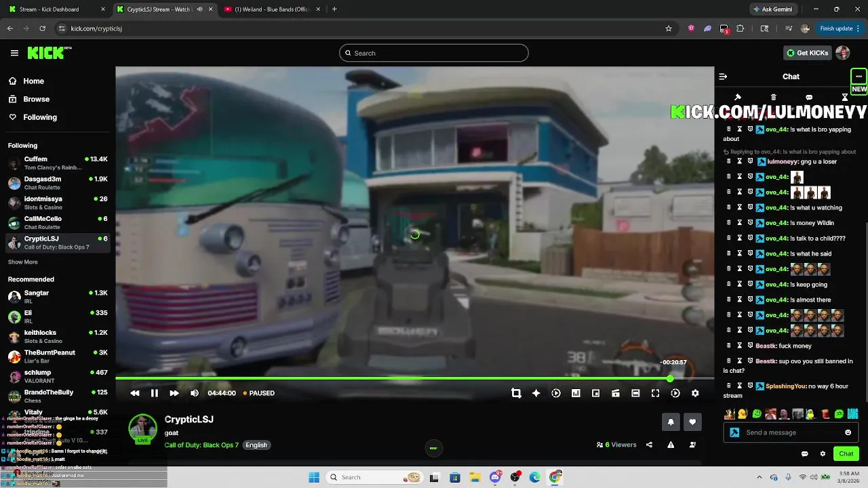The width and height of the screenshot is (868, 488).
Task: Click the sparkle icon in player controls
Action: pyautogui.click(x=536, y=393)
